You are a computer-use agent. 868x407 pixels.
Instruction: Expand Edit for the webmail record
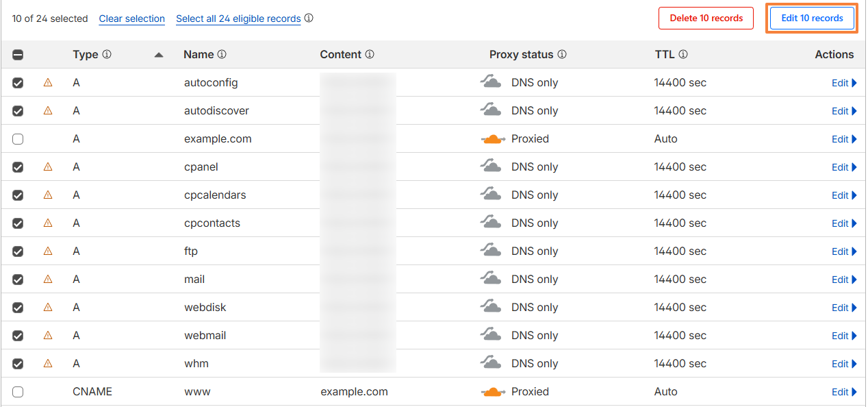click(844, 336)
